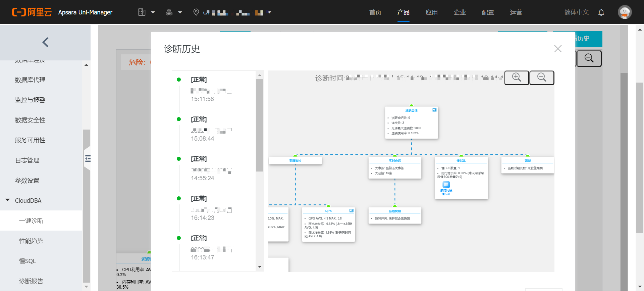This screenshot has height=291, width=644.
Task: Click the 资源监控 node title
Action: 295,161
